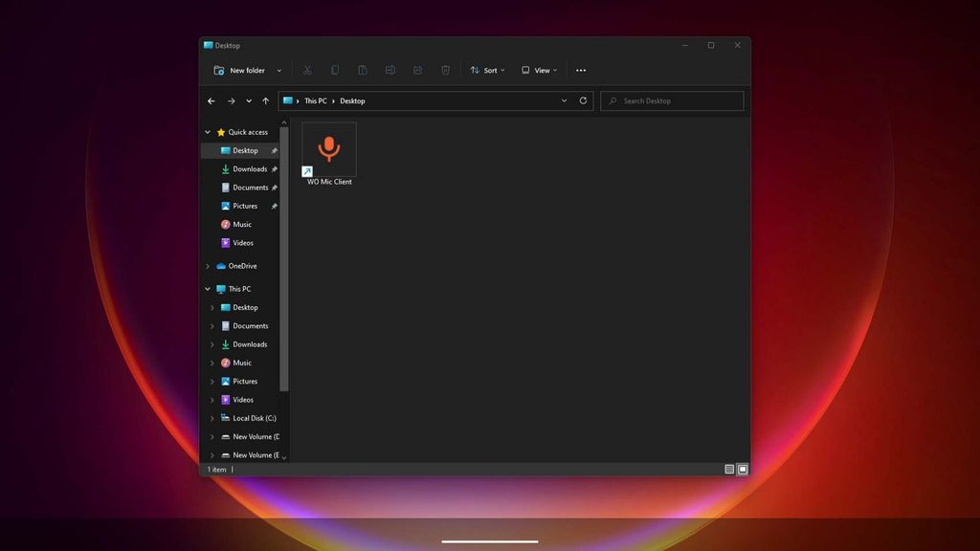The height and width of the screenshot is (551, 980).
Task: Navigate to This PC in the breadcrumb bar
Action: (314, 100)
